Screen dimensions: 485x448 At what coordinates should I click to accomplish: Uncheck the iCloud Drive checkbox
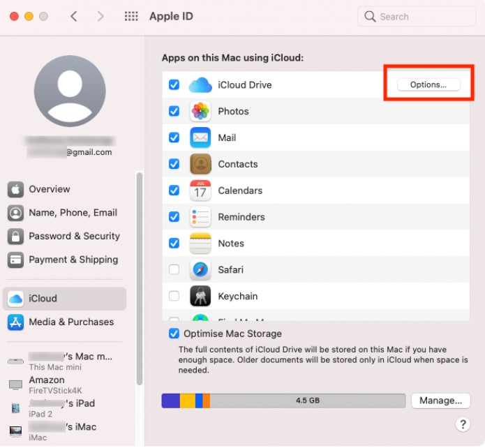pos(174,84)
